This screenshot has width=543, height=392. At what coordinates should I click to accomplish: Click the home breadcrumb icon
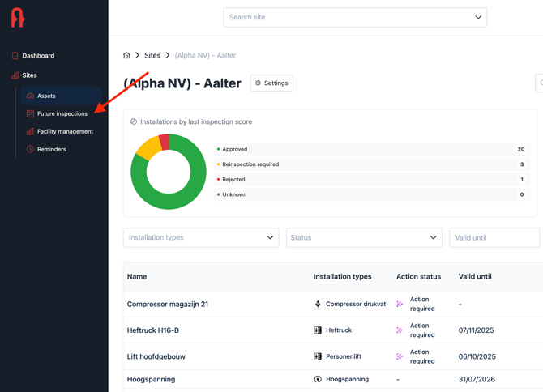coord(126,55)
